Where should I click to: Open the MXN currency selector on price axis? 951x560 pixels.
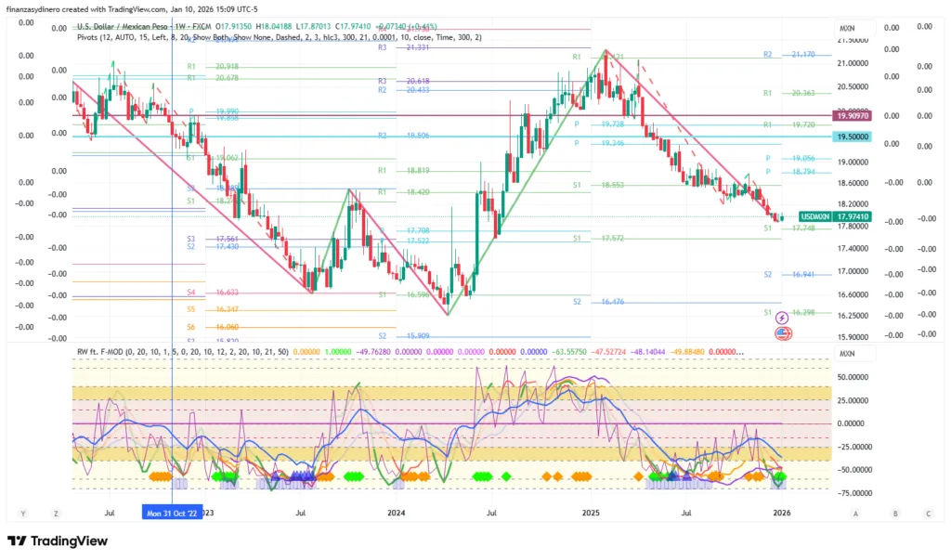(846, 29)
